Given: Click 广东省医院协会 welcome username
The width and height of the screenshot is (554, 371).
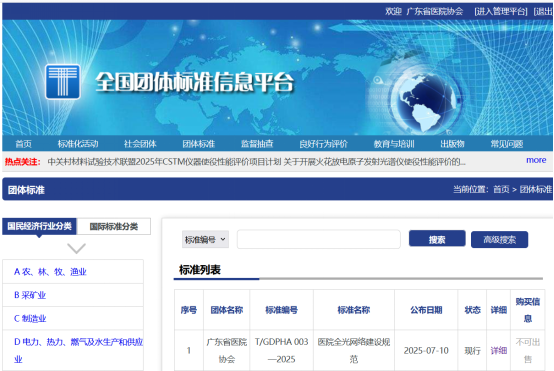Looking at the screenshot, I should point(435,11).
